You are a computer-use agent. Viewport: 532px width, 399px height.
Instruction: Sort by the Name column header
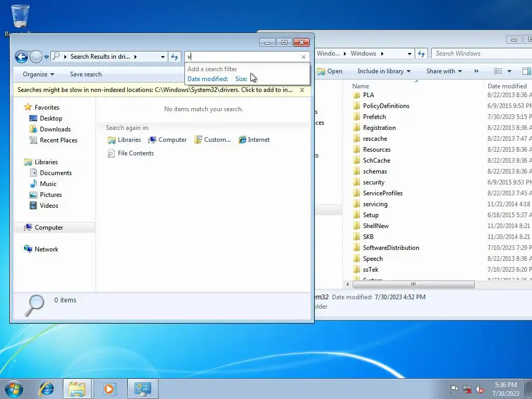pyautogui.click(x=361, y=86)
